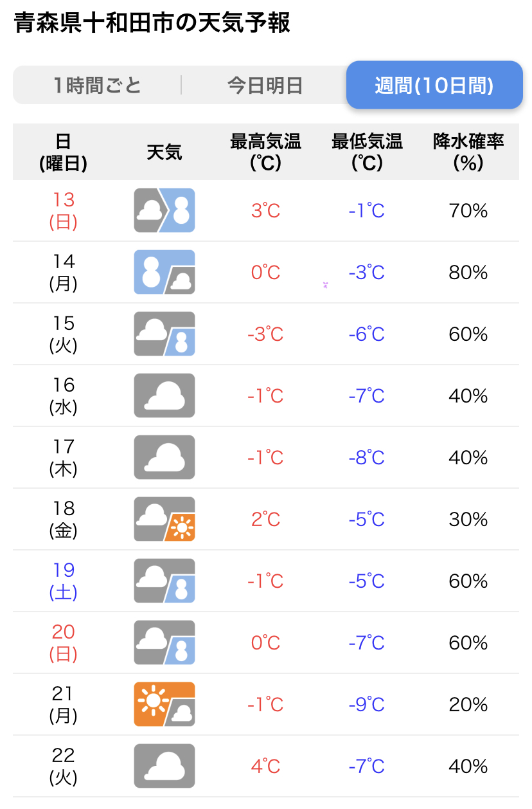Click the -9℃ low temperature on the 21st

point(367,704)
